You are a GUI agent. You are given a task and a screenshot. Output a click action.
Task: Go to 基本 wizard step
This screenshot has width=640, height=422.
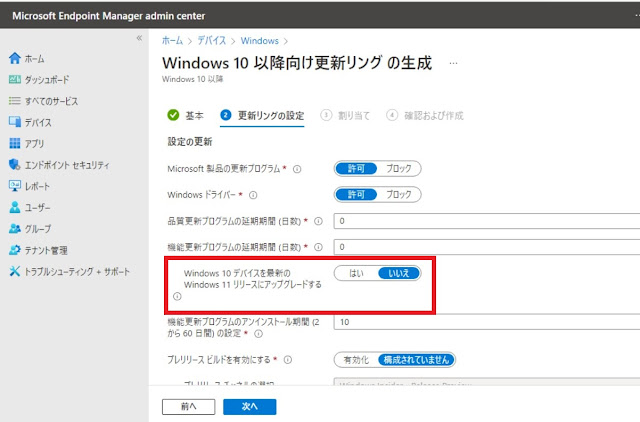194,115
